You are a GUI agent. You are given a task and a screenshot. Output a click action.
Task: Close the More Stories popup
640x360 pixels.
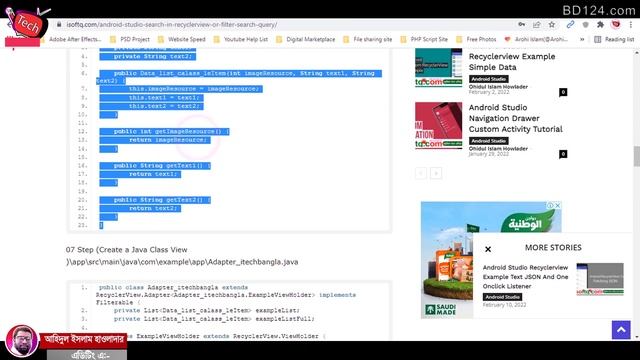point(488,249)
